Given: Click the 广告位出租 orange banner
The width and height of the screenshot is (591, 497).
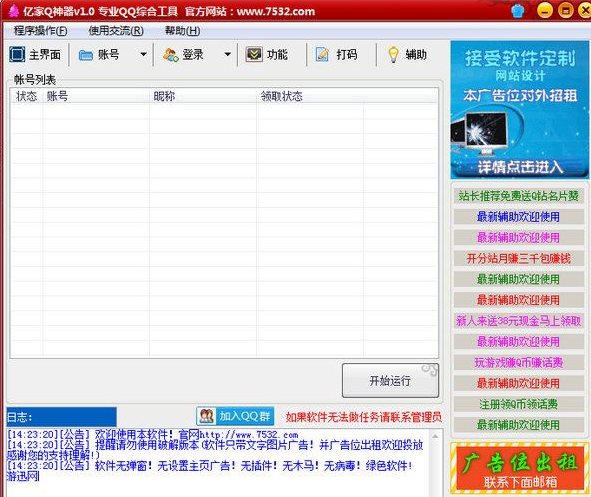Looking at the screenshot, I should 519,468.
